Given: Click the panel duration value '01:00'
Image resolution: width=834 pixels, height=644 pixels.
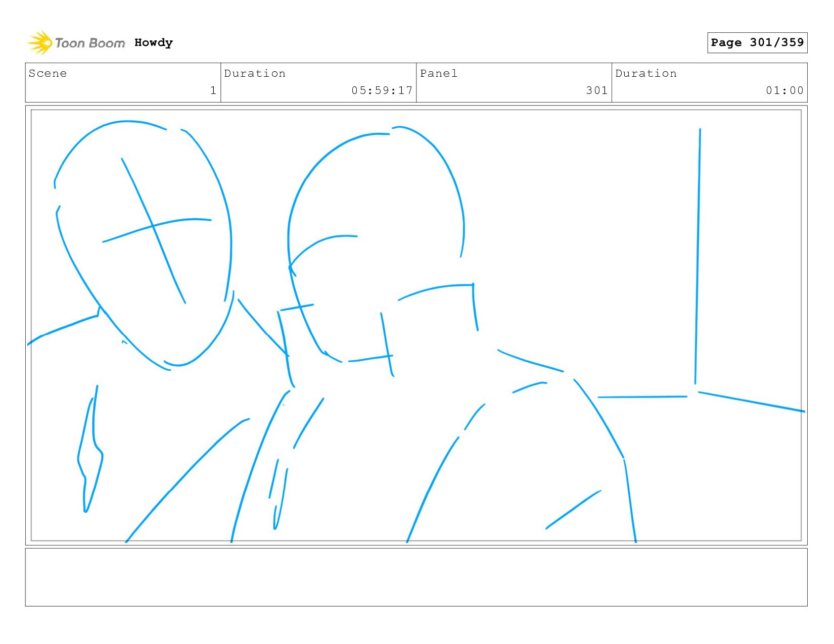Looking at the screenshot, I should click(x=784, y=90).
